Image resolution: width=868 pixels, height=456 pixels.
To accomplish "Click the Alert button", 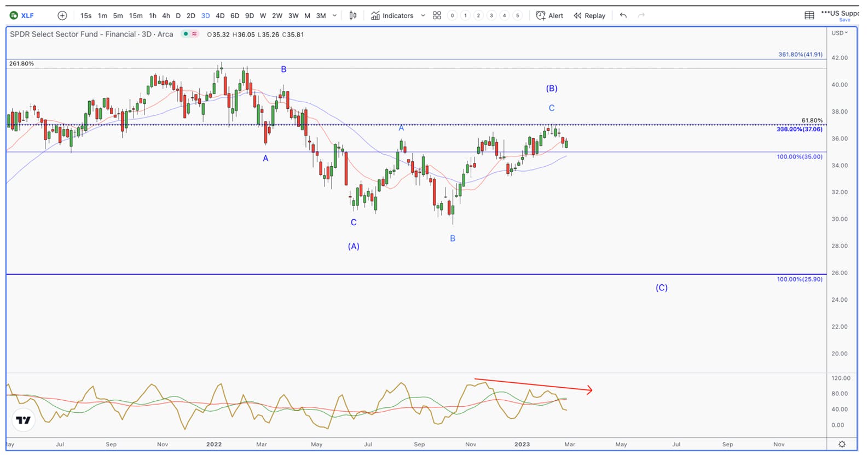I will pos(549,15).
